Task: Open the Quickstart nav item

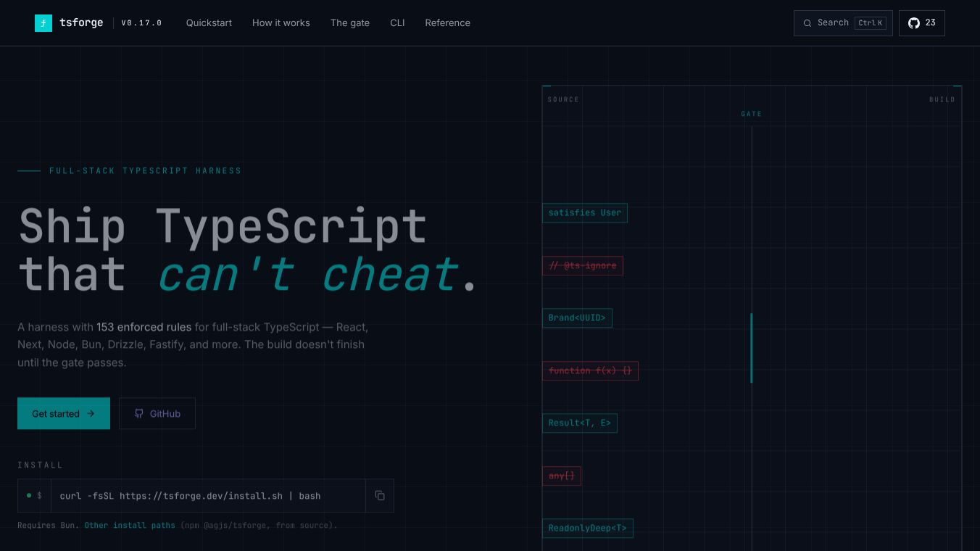Action: (209, 23)
